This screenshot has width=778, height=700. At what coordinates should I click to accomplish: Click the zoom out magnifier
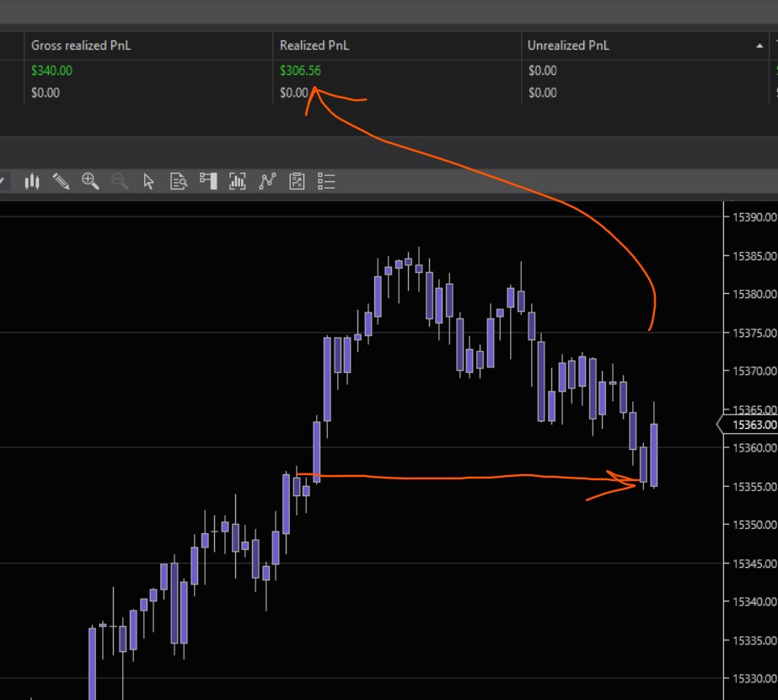[120, 180]
